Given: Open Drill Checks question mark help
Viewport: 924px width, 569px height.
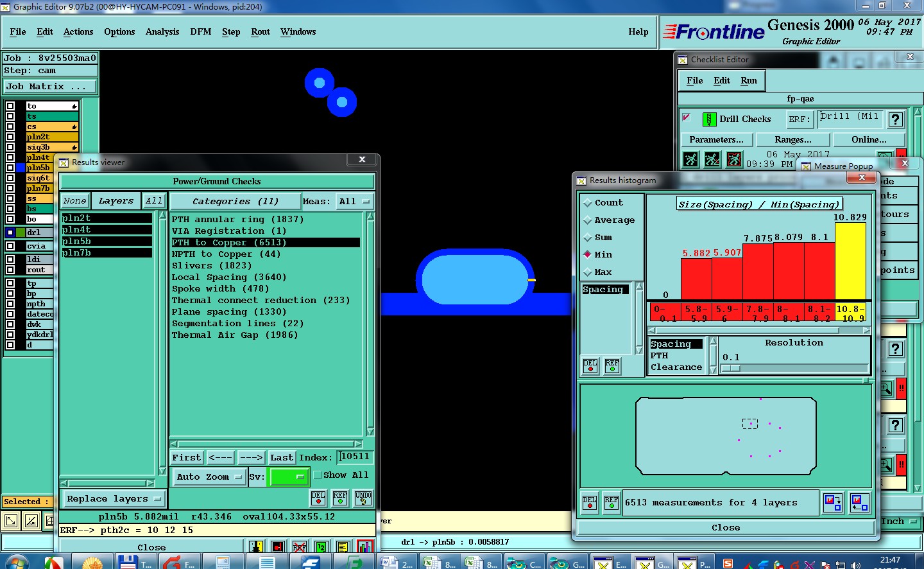Looking at the screenshot, I should tap(896, 119).
